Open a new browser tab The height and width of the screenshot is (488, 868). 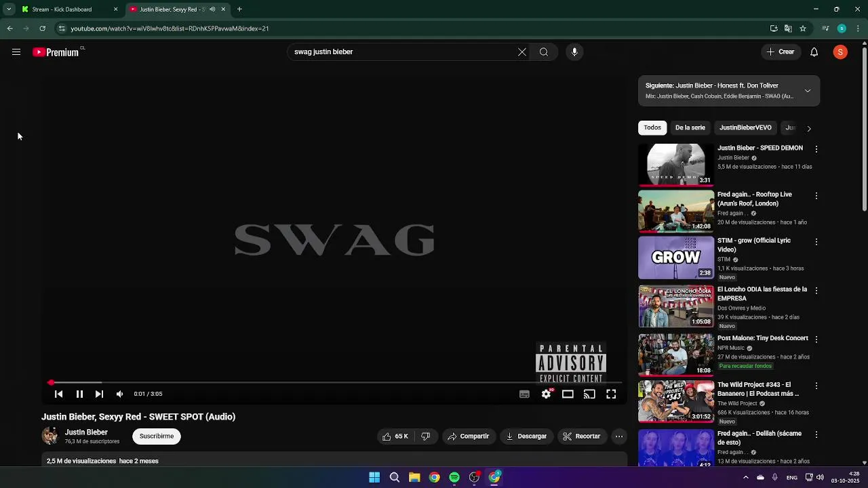click(239, 9)
